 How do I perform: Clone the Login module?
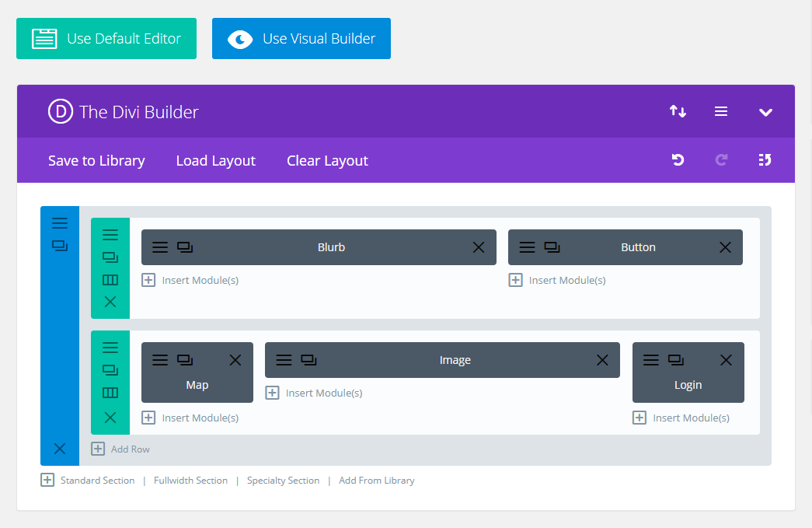(x=676, y=359)
